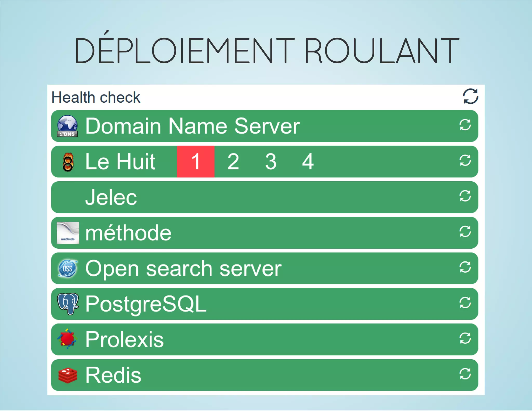The image size is (532, 411).
Task: Click the Le Huit label
Action: point(121,162)
